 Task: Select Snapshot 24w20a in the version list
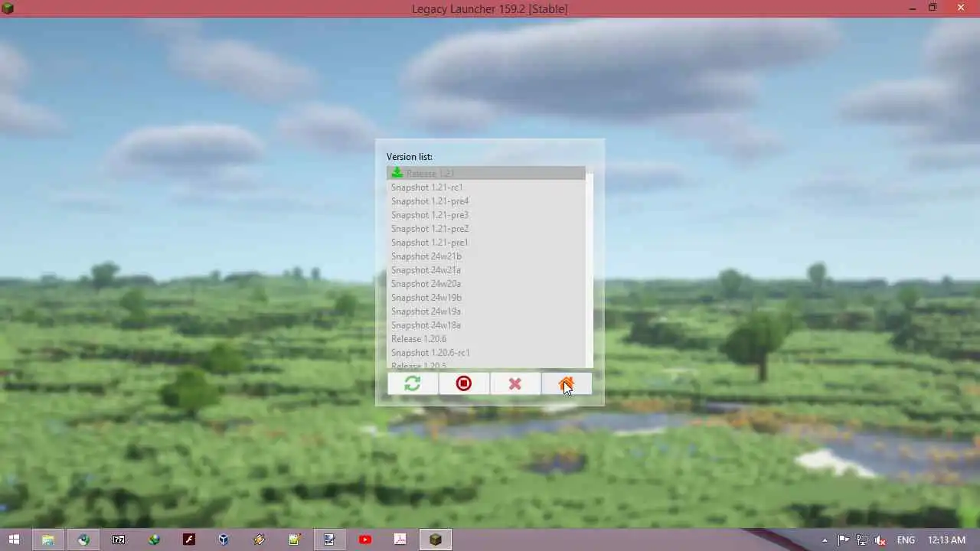[x=486, y=284]
